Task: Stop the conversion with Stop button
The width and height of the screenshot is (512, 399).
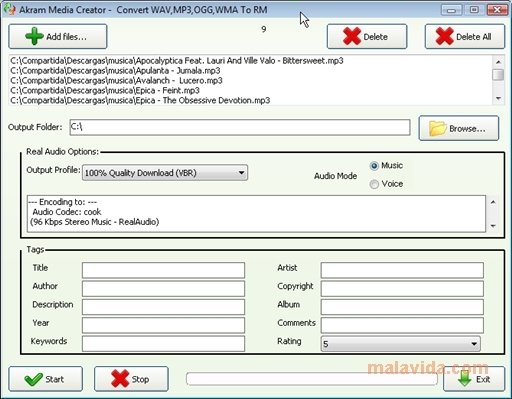Action: pos(131,379)
